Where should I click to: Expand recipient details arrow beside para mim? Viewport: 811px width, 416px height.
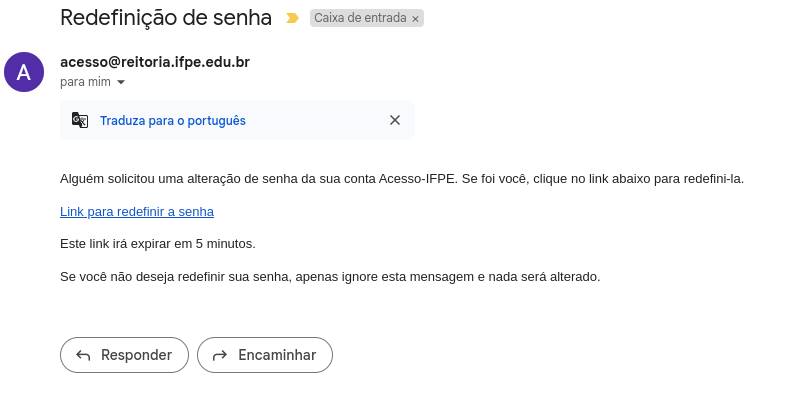pos(121,82)
